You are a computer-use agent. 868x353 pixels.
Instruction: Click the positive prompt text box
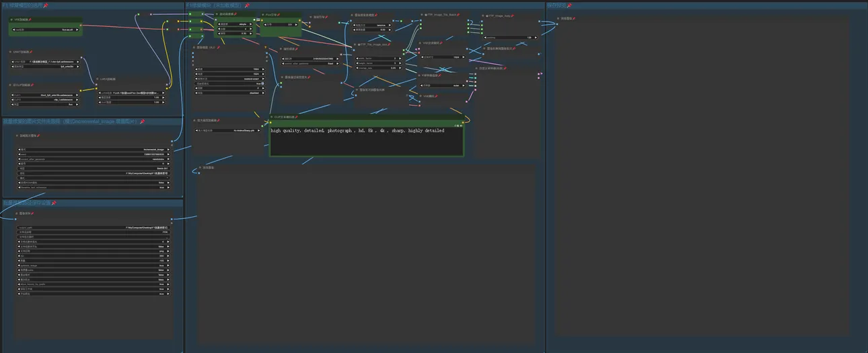[366, 140]
